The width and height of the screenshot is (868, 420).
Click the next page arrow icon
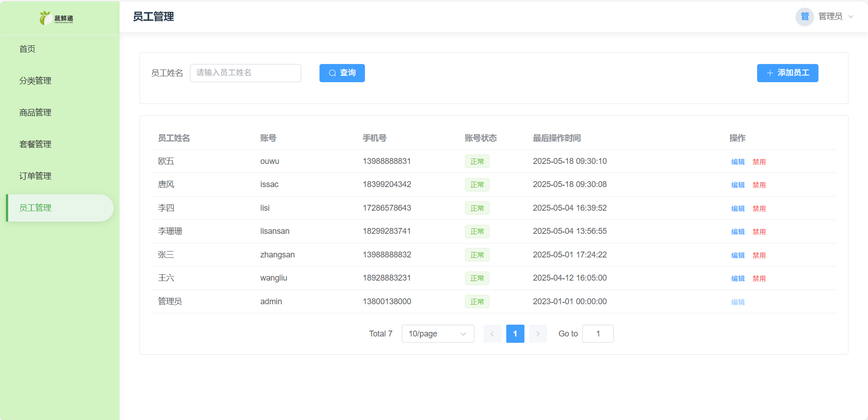point(538,333)
